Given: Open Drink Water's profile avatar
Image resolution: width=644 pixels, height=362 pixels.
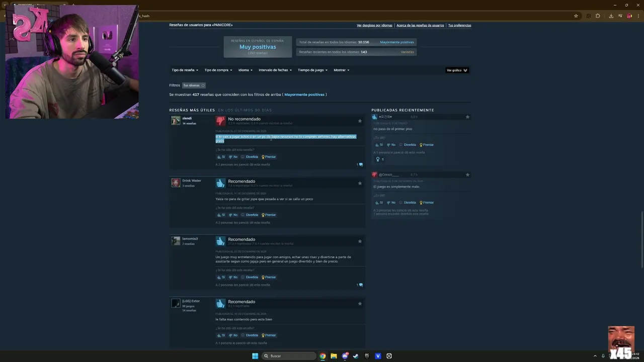Looking at the screenshot, I should [176, 183].
